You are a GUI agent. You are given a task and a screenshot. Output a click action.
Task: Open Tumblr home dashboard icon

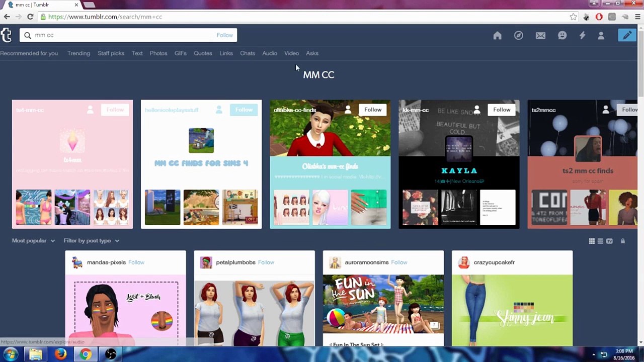[x=497, y=35]
